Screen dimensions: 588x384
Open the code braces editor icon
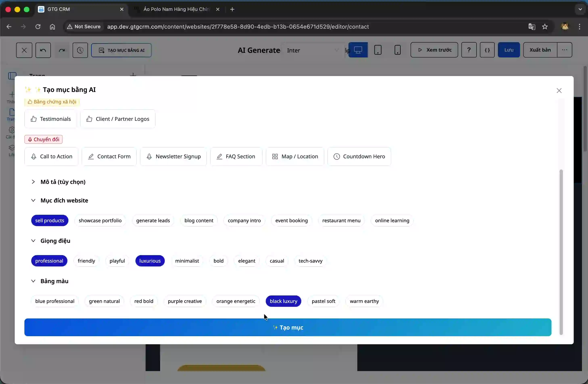point(487,50)
